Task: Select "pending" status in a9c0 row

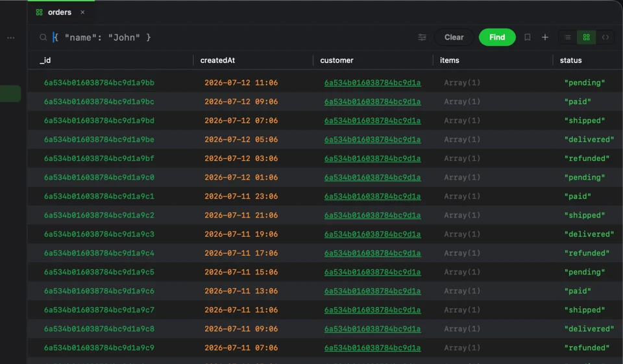Action: tap(585, 177)
